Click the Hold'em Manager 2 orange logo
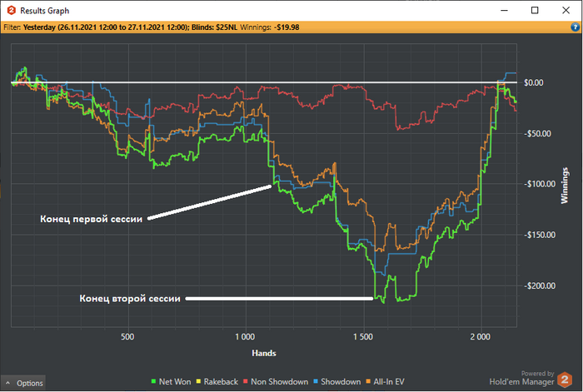583x392 pixels. tap(565, 380)
